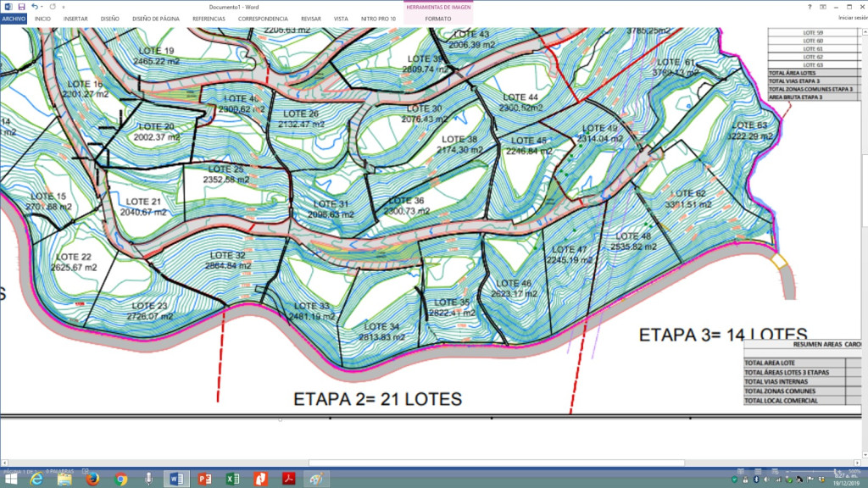Click the ETAPA 2= 21 LOTES label
The width and height of the screenshot is (868, 488).
(x=377, y=399)
